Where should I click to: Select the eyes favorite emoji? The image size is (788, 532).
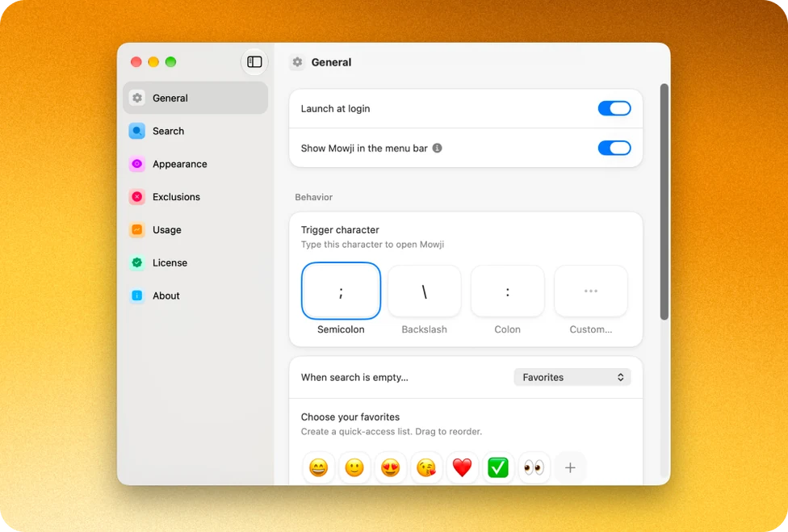click(534, 467)
